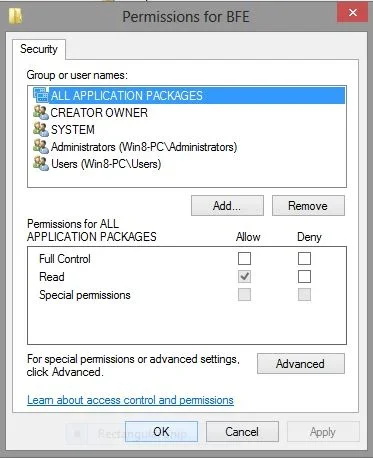Click the Read permission label
Screen dimensions: 373x458
(x=52, y=277)
